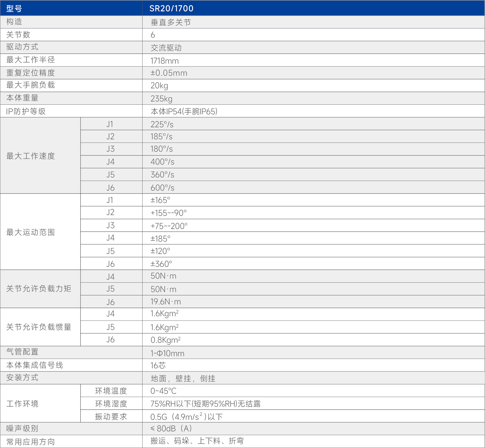The height and width of the screenshot is (448, 485).
Task: Click the 最大工作半径 row label
Action: click(x=30, y=60)
